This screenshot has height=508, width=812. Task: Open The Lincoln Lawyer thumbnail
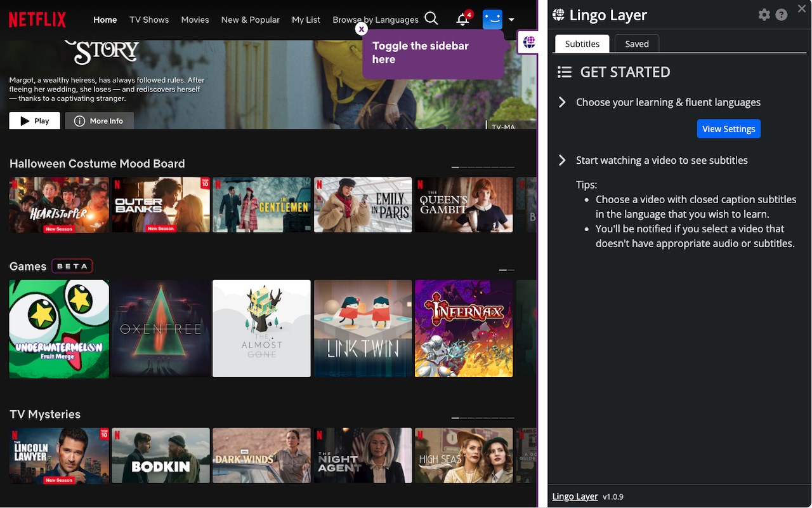tap(59, 455)
